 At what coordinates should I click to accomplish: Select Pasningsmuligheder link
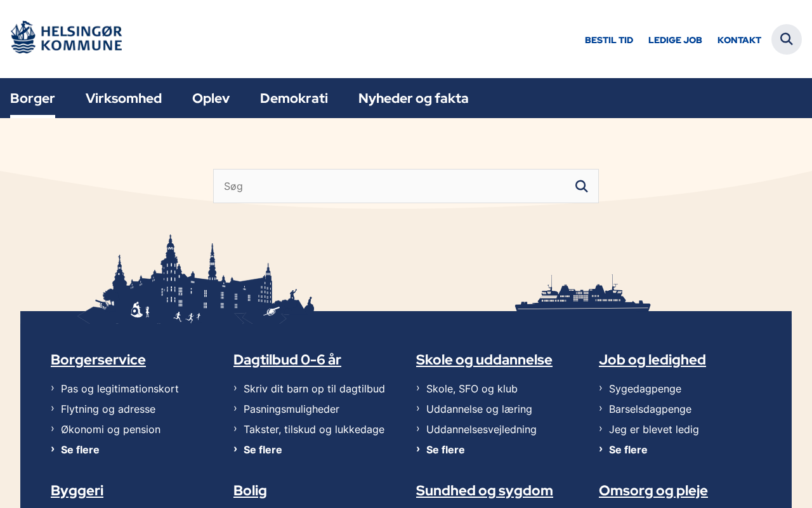point(291,409)
